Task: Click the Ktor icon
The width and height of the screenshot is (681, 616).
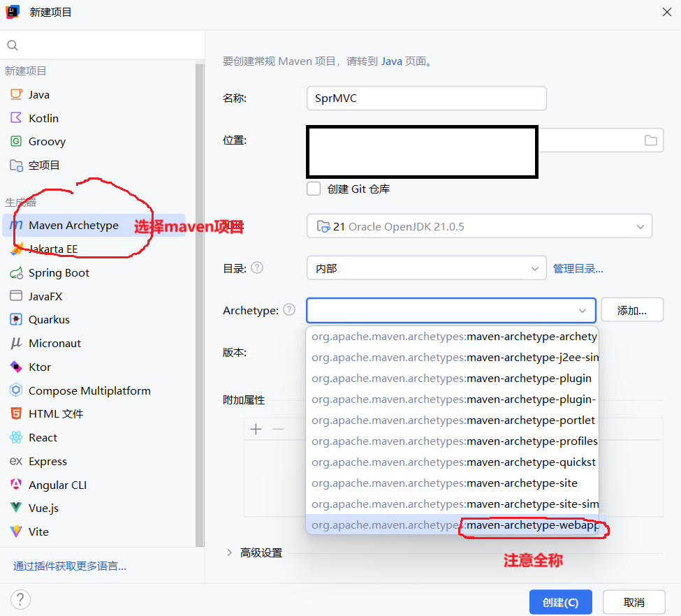Action: (x=16, y=367)
